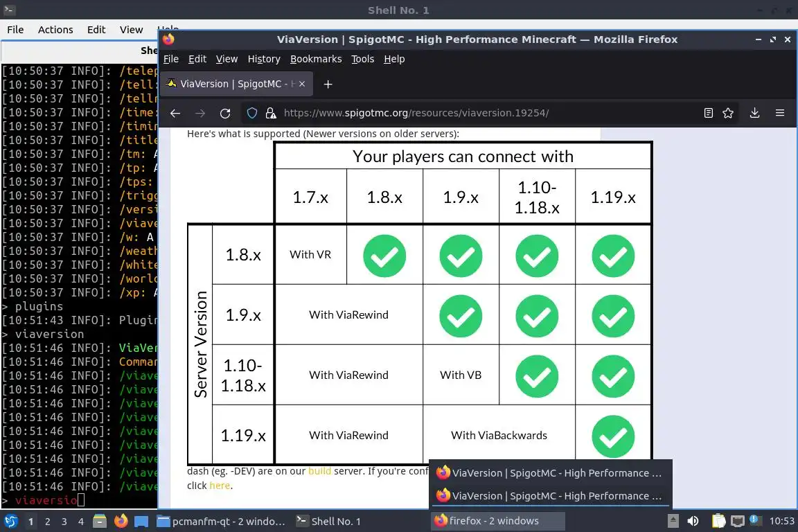This screenshot has height=532, width=798.
Task: Follow the 'build' server link
Action: click(x=319, y=472)
